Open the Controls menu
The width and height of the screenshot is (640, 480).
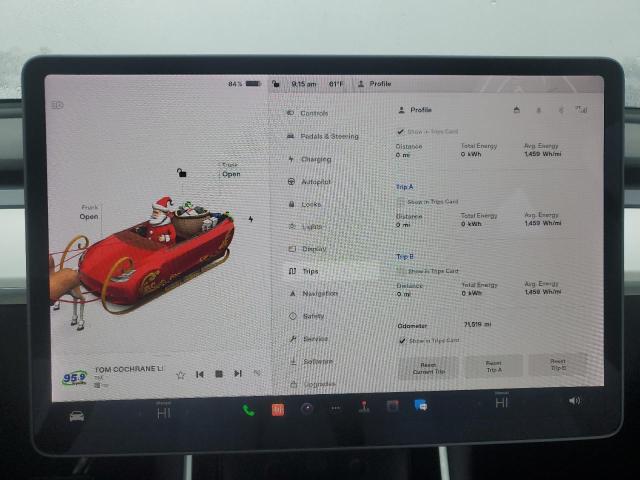pos(307,113)
